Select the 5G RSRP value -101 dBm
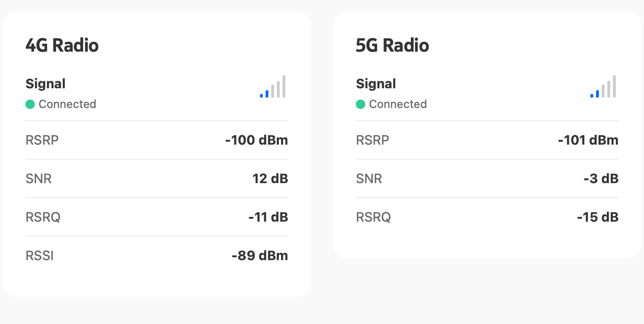Image resolution: width=644 pixels, height=324 pixels. (588, 140)
